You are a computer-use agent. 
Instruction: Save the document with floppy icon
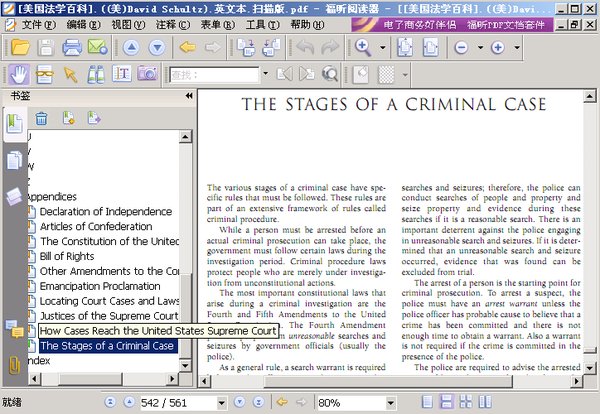tap(46, 47)
